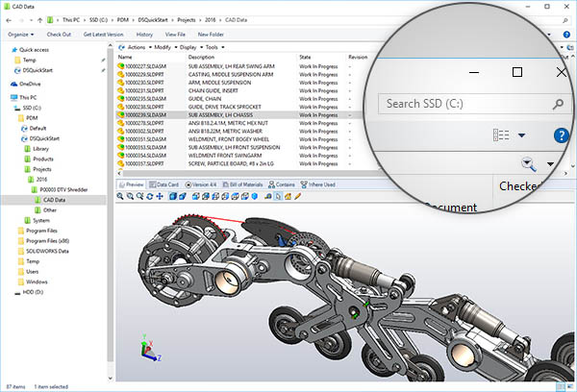Choose the Bottom view orientation cube
577x392 pixels.
pos(244,196)
